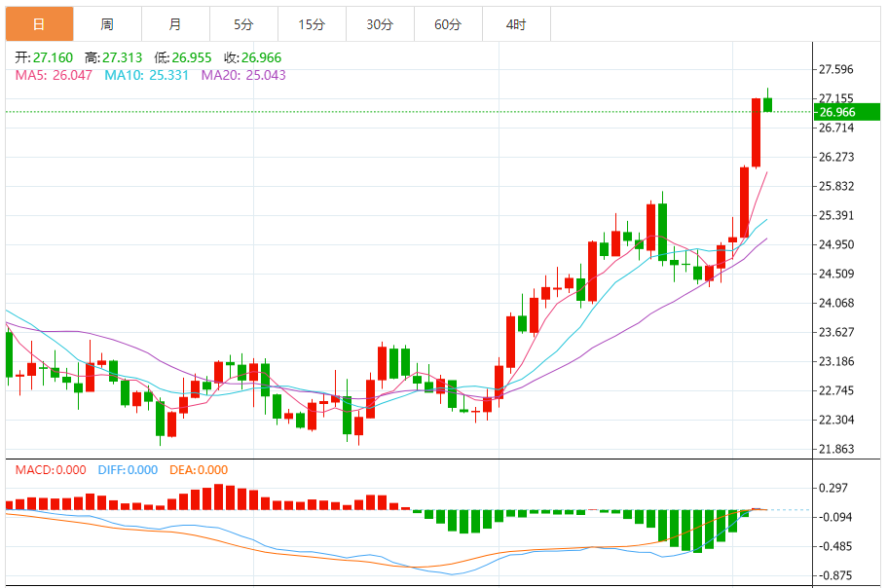Click the 0.297 MACD axis label
The height and width of the screenshot is (588, 888).
point(833,488)
